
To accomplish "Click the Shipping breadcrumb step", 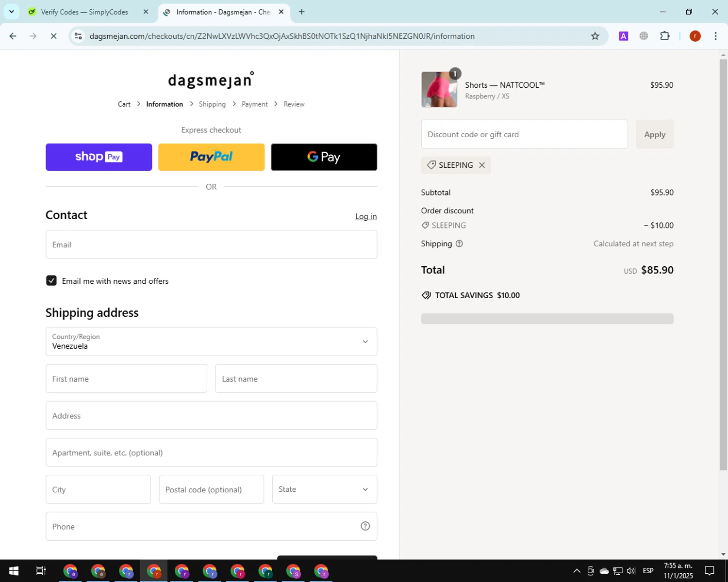I will click(x=212, y=104).
